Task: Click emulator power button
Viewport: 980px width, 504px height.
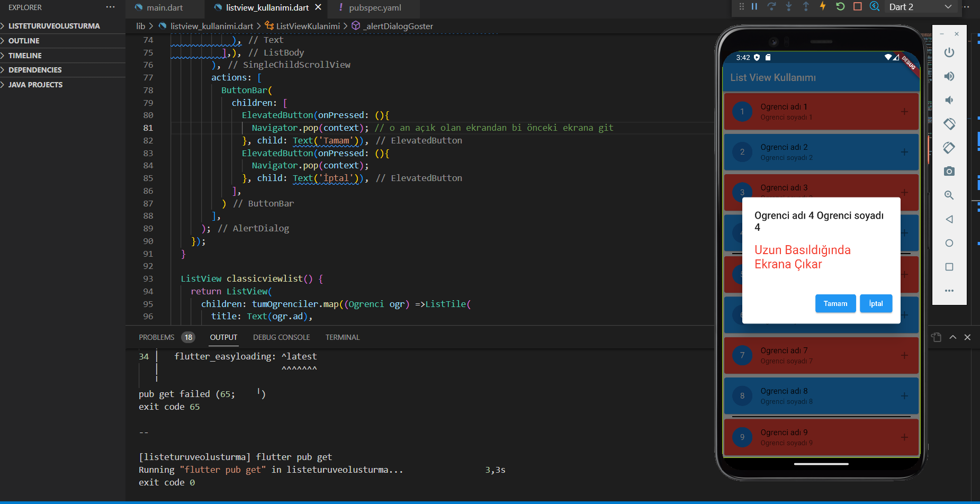Action: tap(949, 52)
